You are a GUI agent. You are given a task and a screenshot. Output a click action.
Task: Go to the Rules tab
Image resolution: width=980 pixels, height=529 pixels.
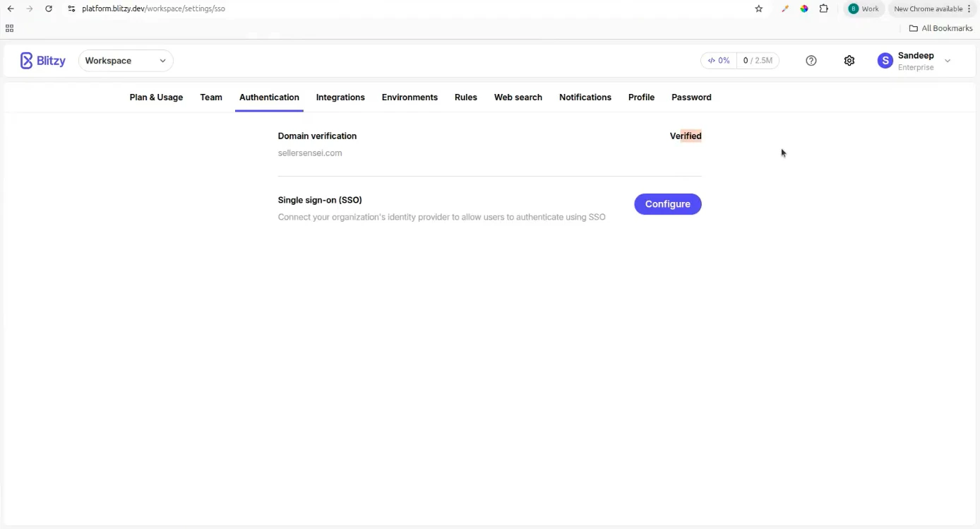click(466, 97)
